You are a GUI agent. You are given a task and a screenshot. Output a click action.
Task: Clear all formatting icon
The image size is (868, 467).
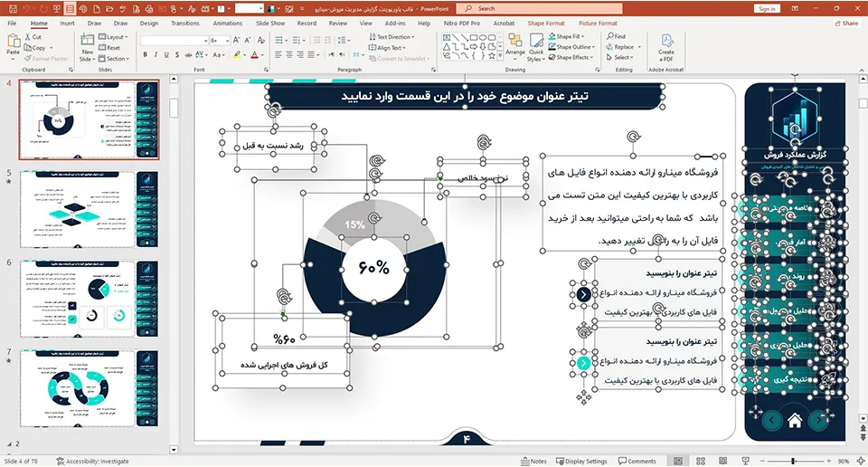[x=261, y=40]
